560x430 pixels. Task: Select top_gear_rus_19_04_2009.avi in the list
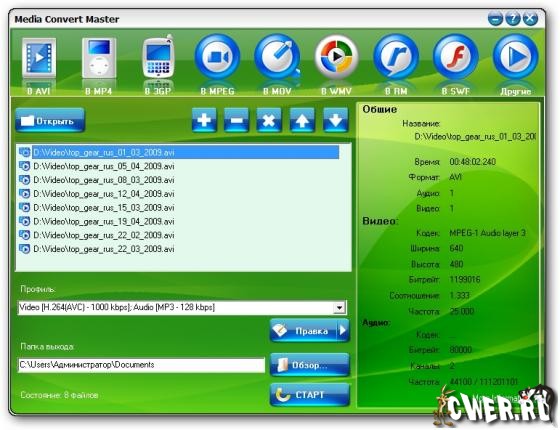pos(104,222)
